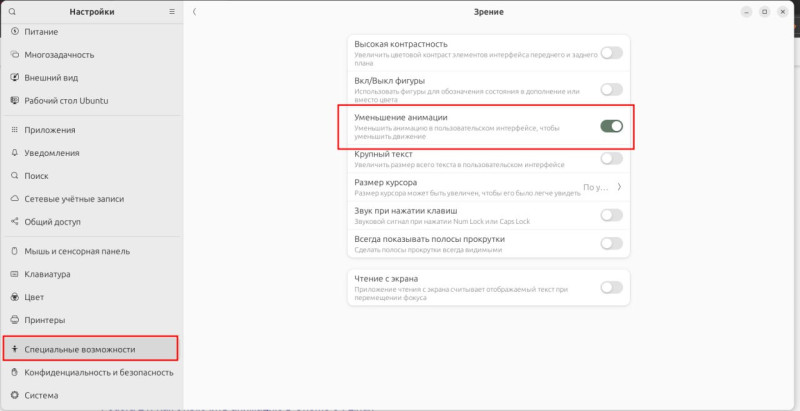
Task: Disable the Уменьшение анимации switch
Action: [611, 126]
